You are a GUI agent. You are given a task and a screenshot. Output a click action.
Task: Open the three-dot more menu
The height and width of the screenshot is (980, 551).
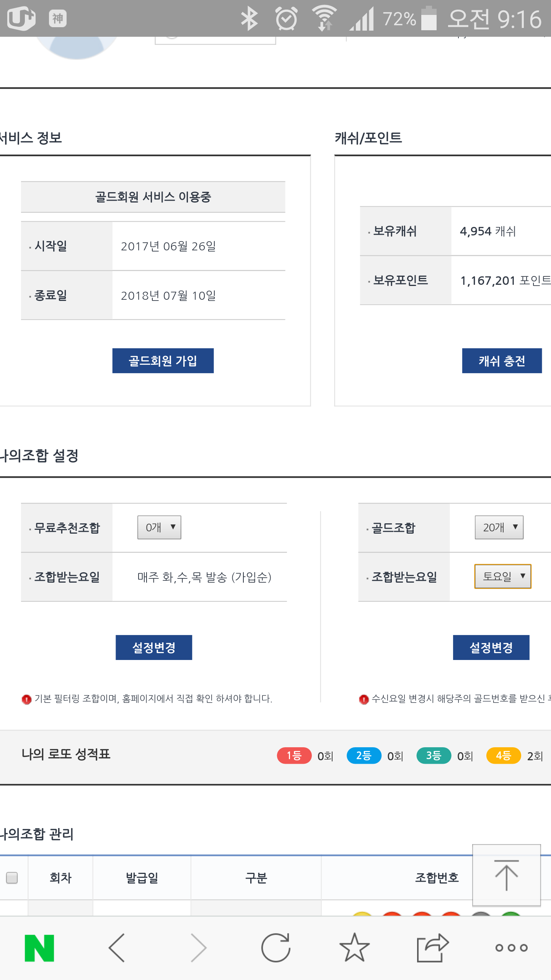coord(511,948)
